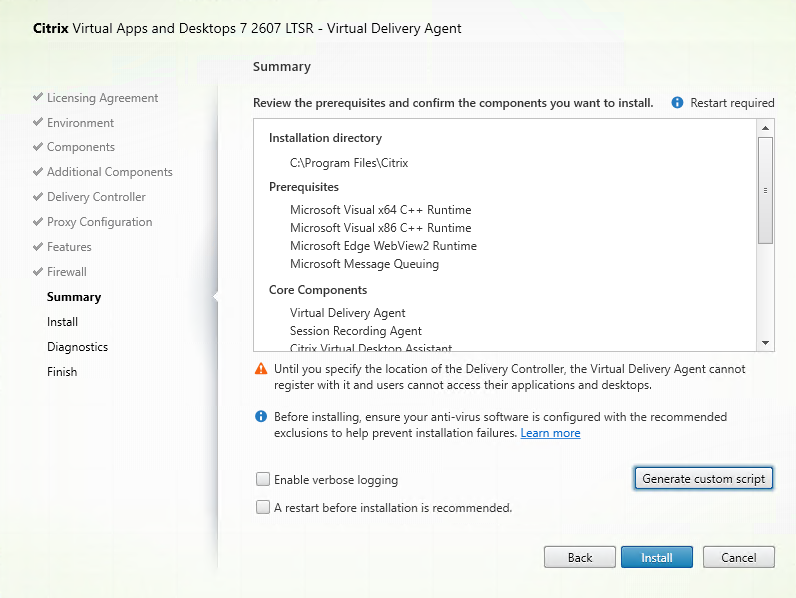796x598 pixels.
Task: Open the Features step
Action: coord(69,247)
